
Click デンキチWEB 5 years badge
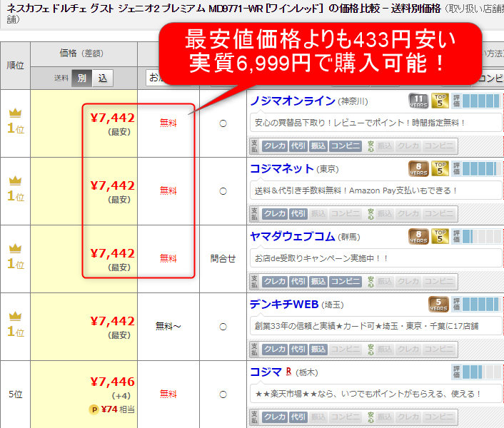click(x=438, y=304)
